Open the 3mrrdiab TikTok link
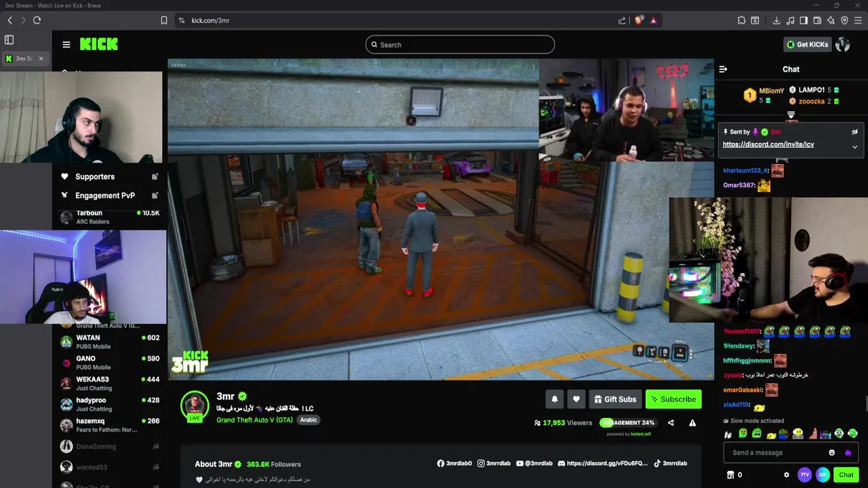This screenshot has width=868, height=488. click(x=670, y=464)
